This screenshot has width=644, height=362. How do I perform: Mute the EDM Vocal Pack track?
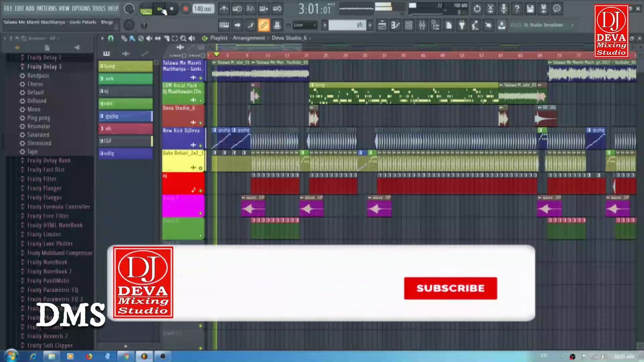(x=201, y=100)
